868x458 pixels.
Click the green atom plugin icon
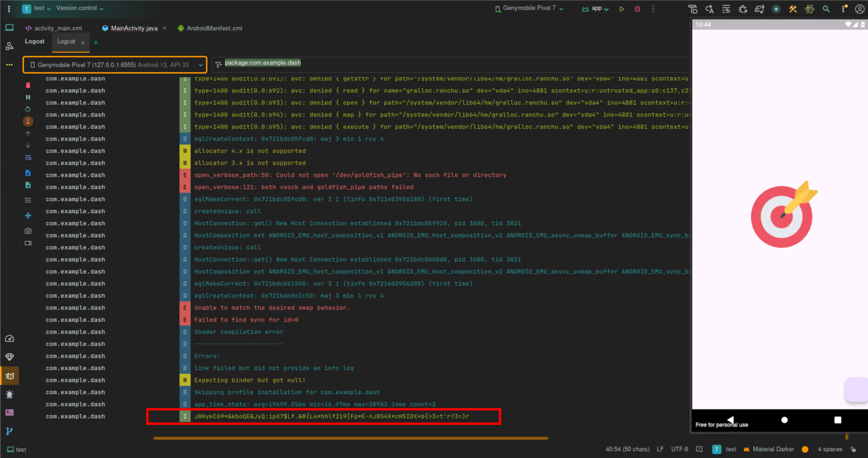[809, 9]
